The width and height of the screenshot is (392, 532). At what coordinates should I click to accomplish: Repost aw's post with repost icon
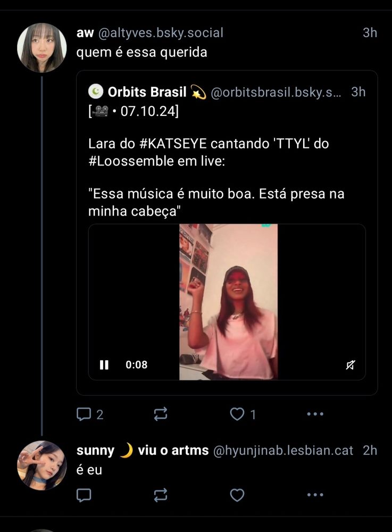click(161, 414)
